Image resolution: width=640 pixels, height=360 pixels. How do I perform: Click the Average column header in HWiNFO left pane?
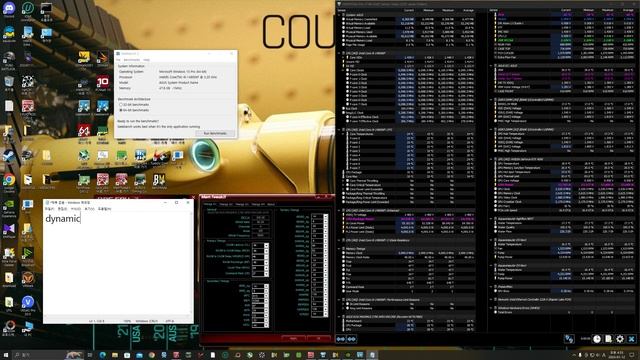[468, 10]
